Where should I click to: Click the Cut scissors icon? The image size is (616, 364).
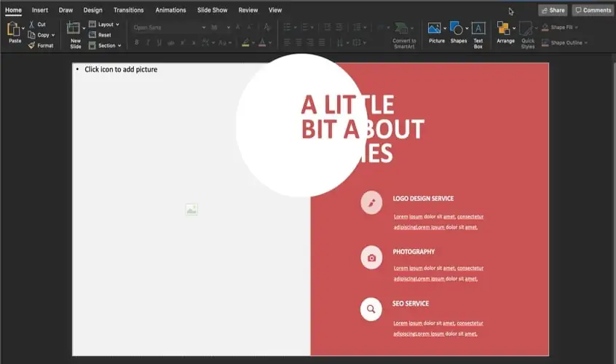(x=31, y=25)
